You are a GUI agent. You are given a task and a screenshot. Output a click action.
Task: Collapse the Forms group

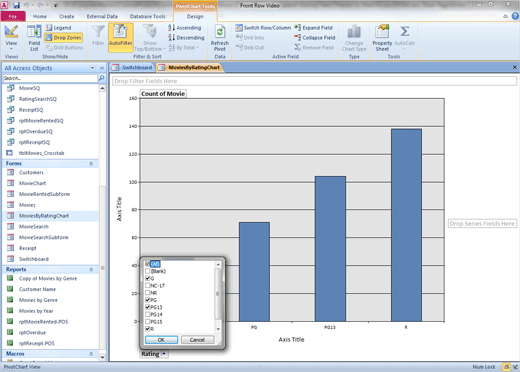click(91, 164)
